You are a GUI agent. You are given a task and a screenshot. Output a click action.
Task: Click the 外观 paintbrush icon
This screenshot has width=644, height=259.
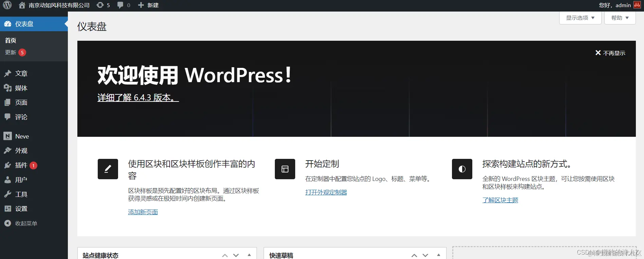click(x=7, y=150)
